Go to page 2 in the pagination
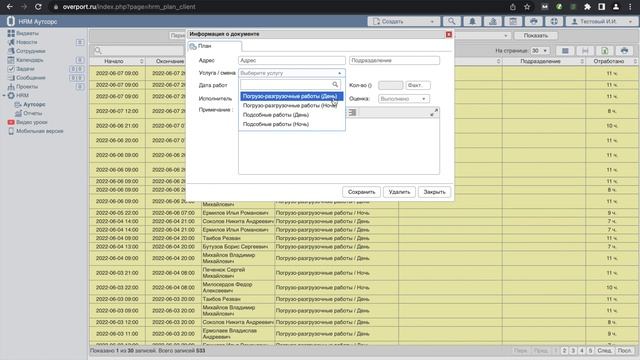 click(564, 351)
